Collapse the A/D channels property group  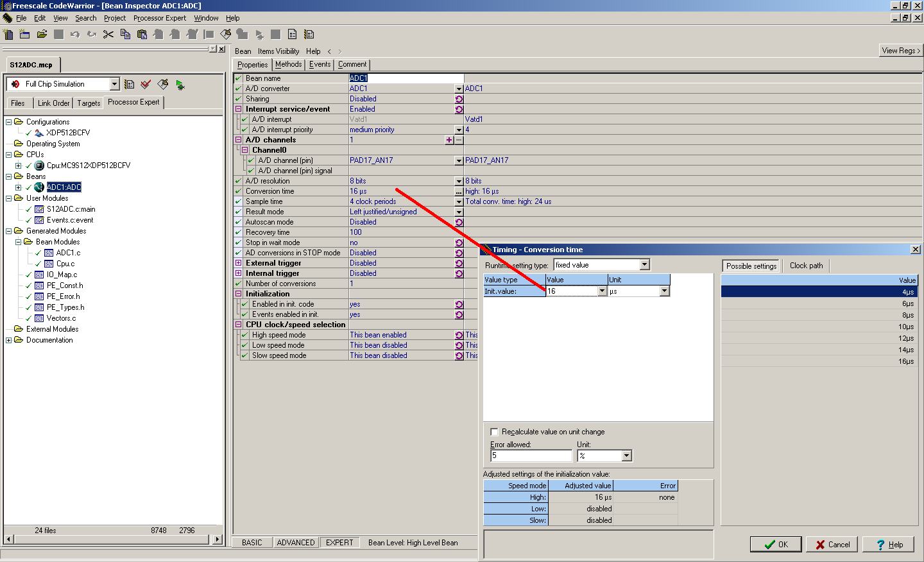[x=239, y=140]
